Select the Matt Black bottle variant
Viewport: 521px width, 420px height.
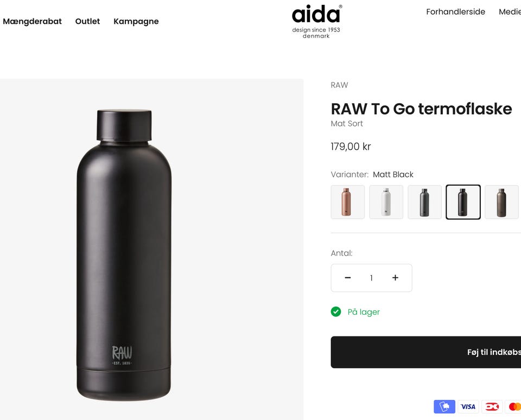(463, 202)
